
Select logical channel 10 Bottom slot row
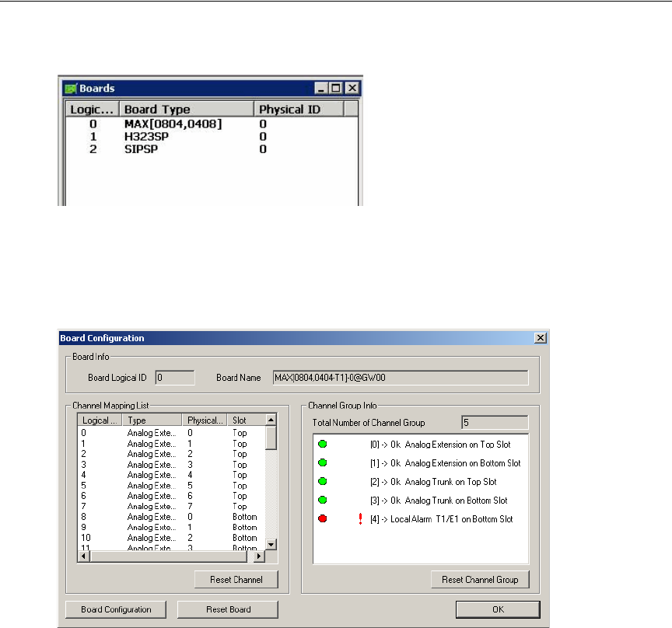(x=171, y=538)
